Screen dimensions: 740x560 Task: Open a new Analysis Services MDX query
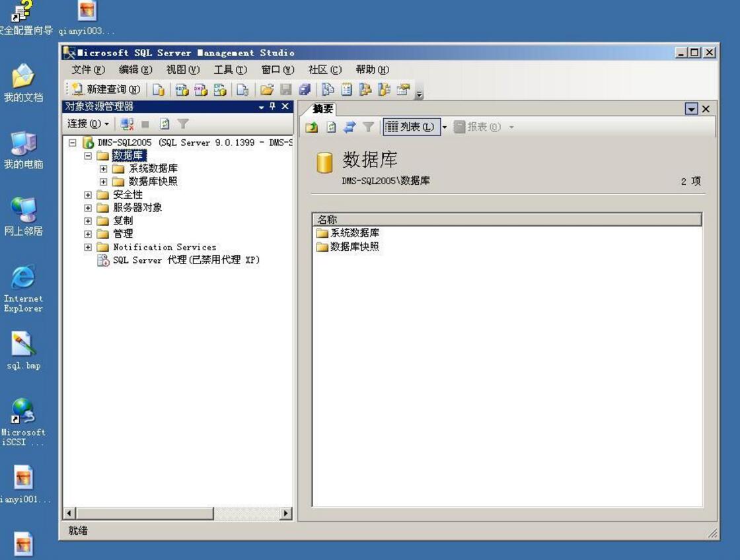click(182, 90)
